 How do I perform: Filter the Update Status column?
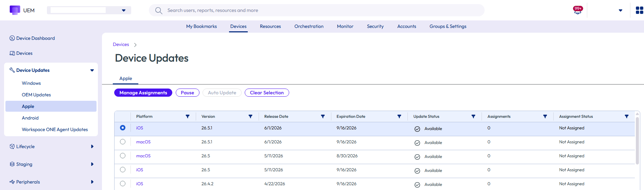coord(473,116)
